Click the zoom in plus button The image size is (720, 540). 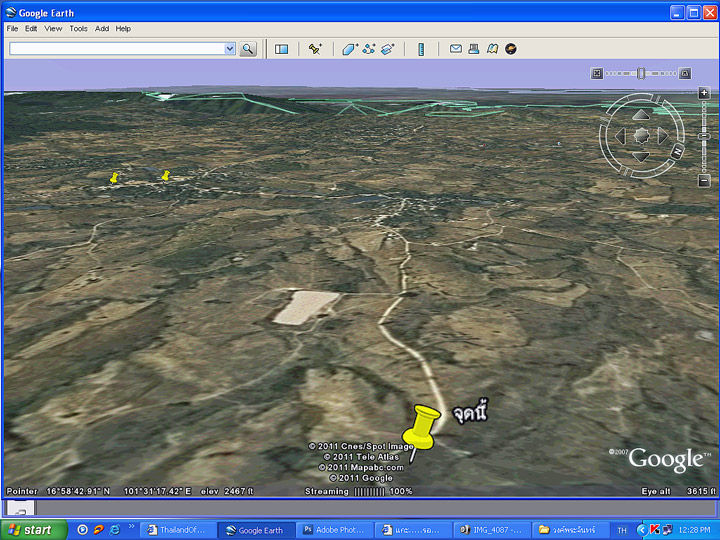(705, 93)
